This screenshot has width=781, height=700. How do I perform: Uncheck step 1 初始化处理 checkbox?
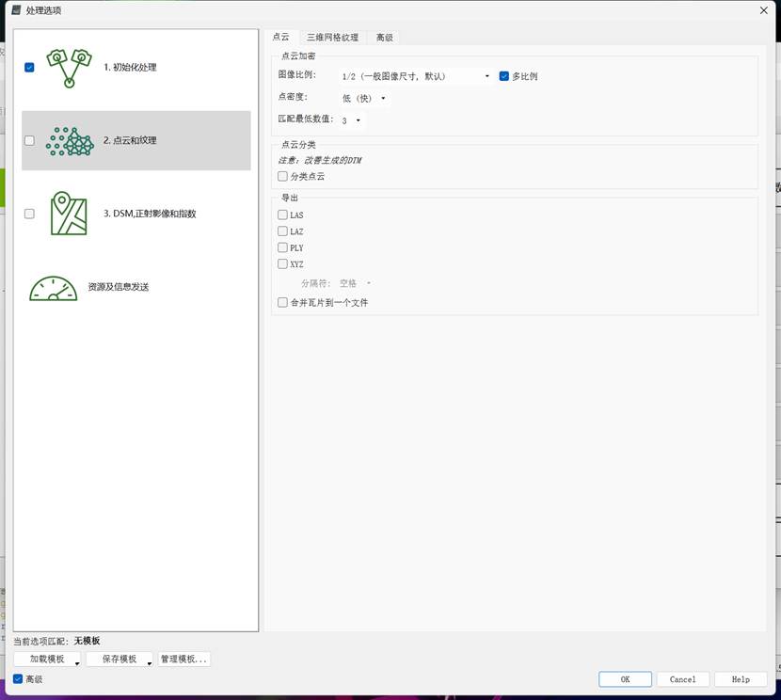29,68
